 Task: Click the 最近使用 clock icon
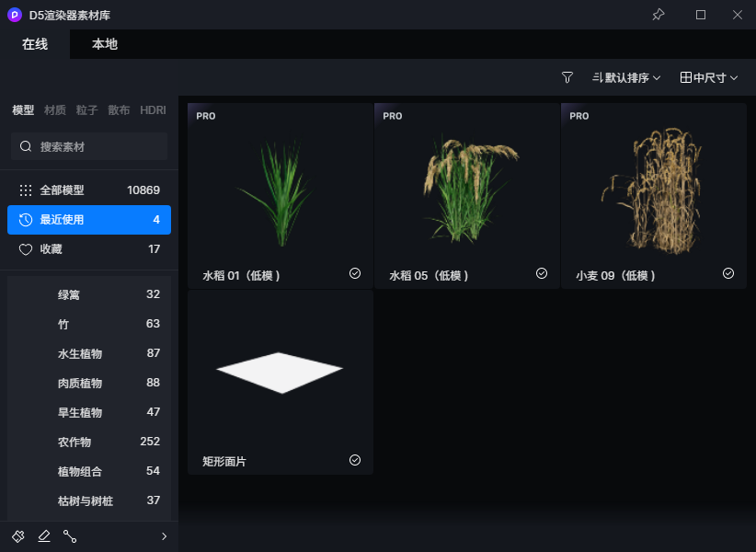tap(26, 220)
